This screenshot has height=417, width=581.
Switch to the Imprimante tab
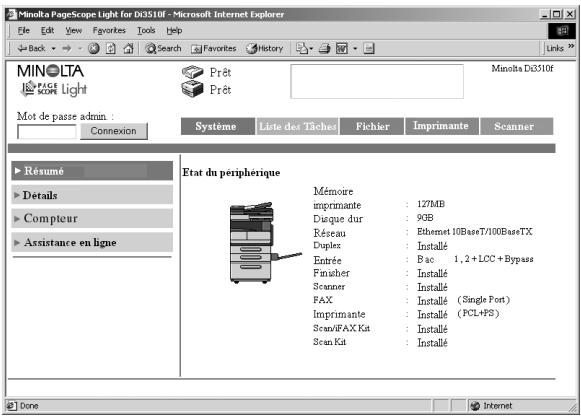(x=442, y=126)
